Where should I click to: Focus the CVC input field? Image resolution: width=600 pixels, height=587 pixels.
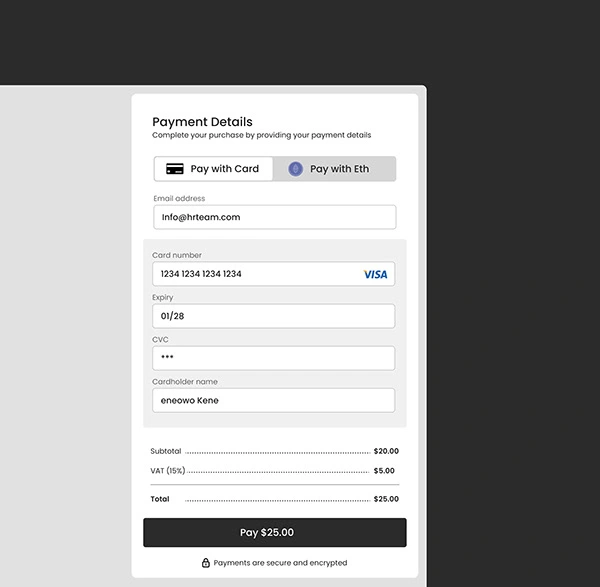pos(274,358)
